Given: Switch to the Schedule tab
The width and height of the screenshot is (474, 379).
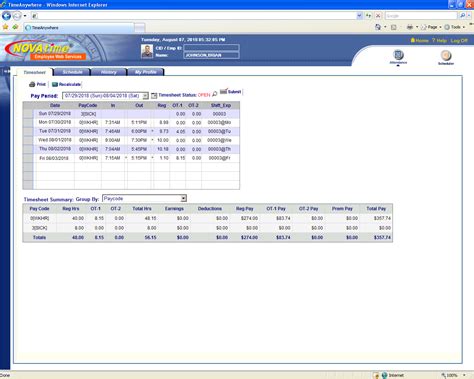Looking at the screenshot, I should tap(72, 72).
